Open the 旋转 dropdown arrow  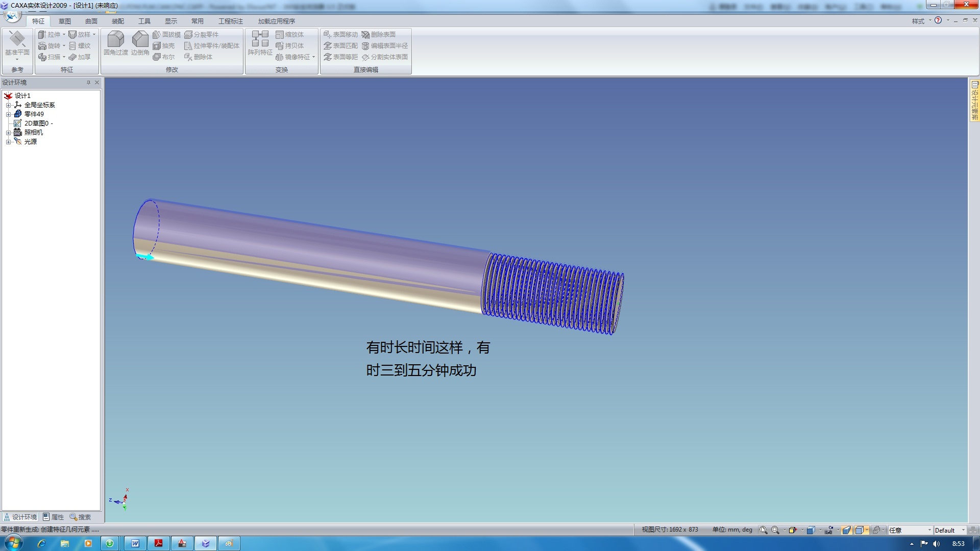(x=64, y=45)
